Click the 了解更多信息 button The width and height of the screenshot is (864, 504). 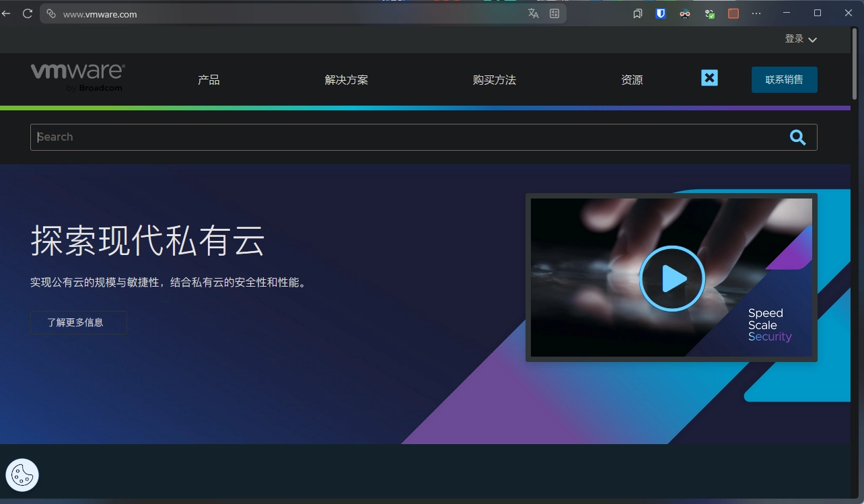tap(78, 322)
